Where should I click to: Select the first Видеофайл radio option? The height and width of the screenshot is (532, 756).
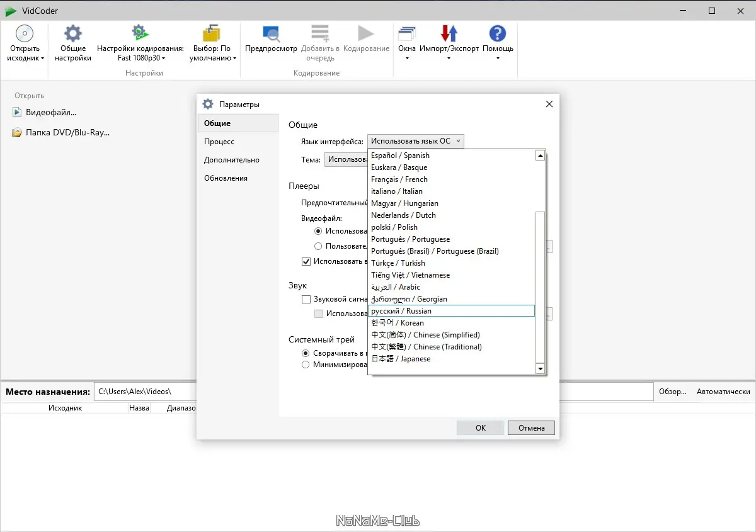pos(318,231)
